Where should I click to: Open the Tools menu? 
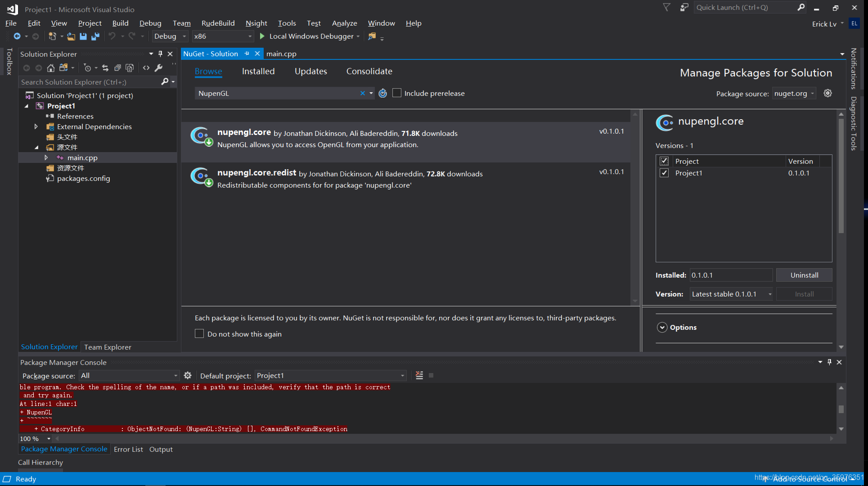click(287, 23)
